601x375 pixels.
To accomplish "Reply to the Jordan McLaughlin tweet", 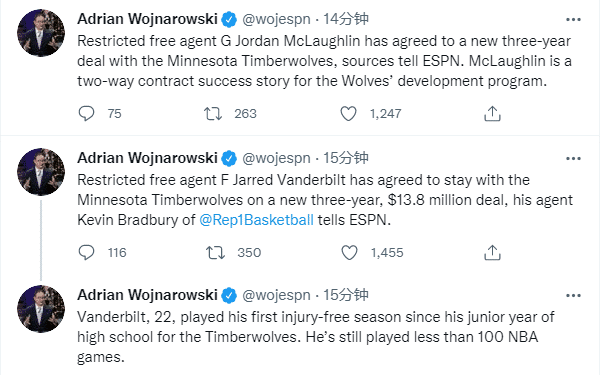I will (x=86, y=113).
